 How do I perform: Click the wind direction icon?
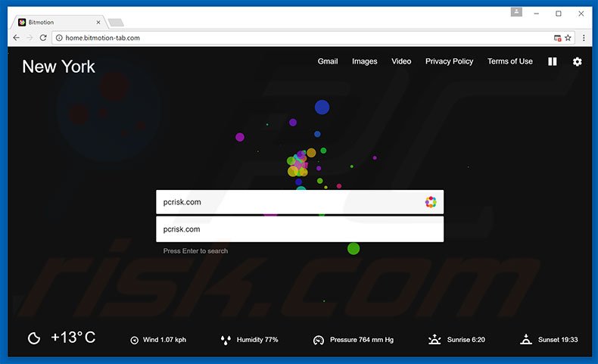click(x=134, y=340)
